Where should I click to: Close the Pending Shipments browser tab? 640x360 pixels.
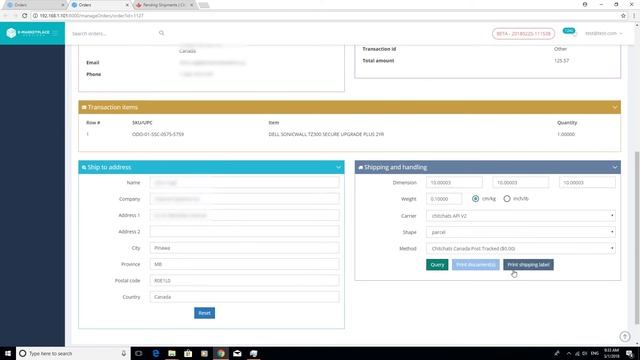click(192, 5)
